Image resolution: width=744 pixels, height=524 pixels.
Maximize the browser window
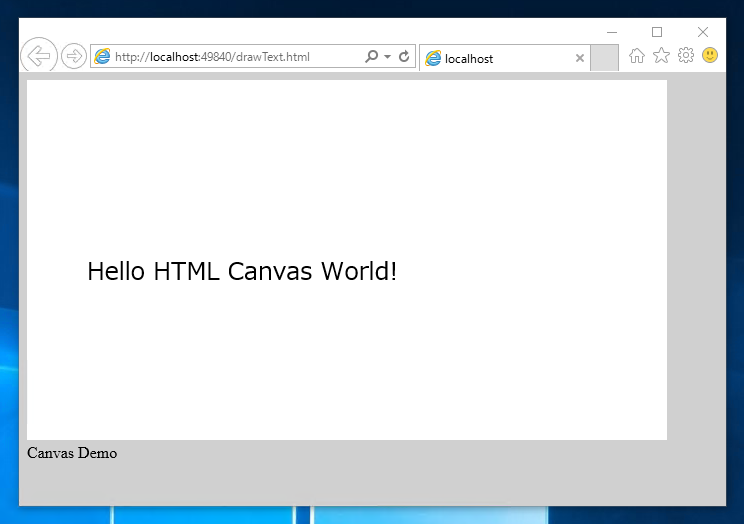(x=657, y=32)
